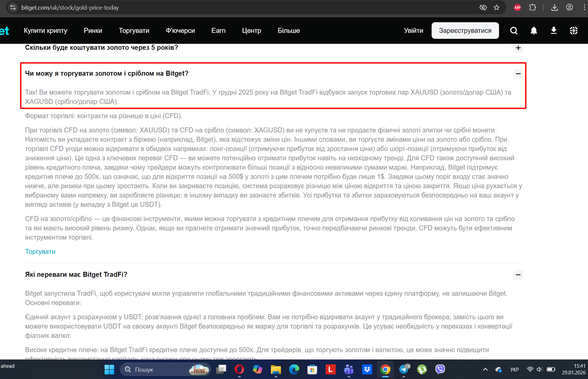This screenshot has height=379, width=588.
Task: Check the battery status icon
Action: pyautogui.click(x=551, y=369)
